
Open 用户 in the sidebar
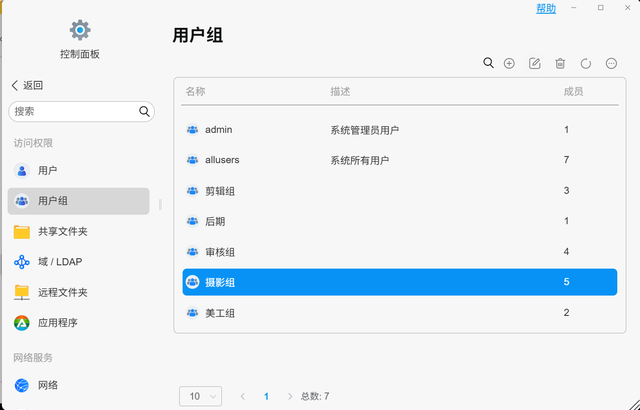[x=47, y=171]
